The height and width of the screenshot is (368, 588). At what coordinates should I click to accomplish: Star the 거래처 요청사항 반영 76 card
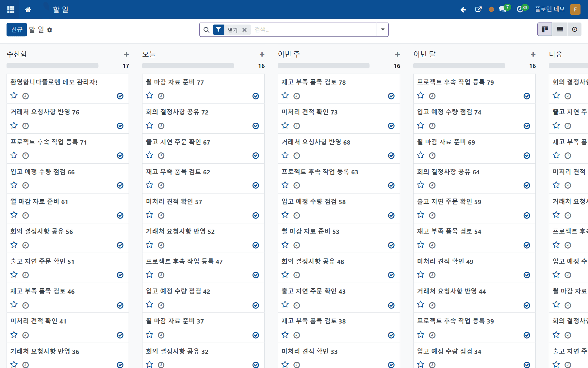click(14, 126)
